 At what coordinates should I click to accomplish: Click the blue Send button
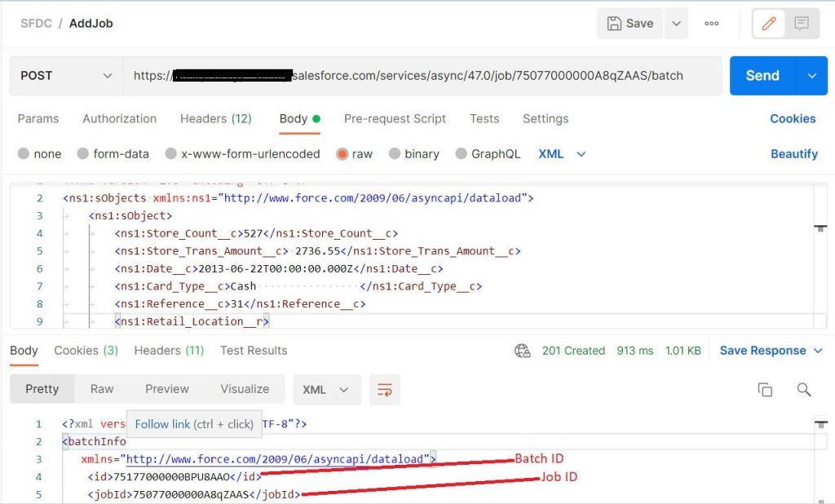[762, 76]
